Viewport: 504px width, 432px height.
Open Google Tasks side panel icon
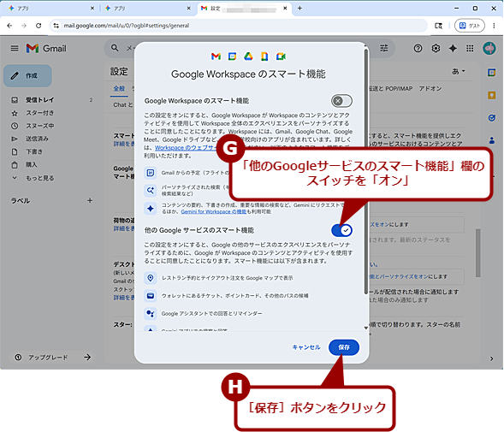[x=491, y=118]
